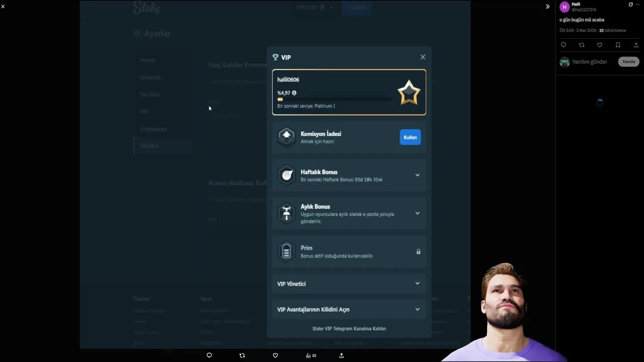Click the Prim battery icon
644x362 pixels.
286,251
